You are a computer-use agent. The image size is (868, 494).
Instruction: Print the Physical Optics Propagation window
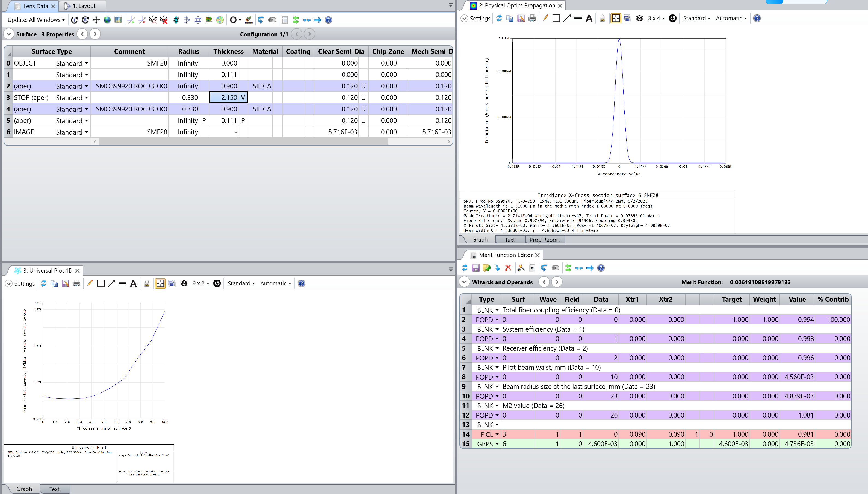tap(532, 18)
